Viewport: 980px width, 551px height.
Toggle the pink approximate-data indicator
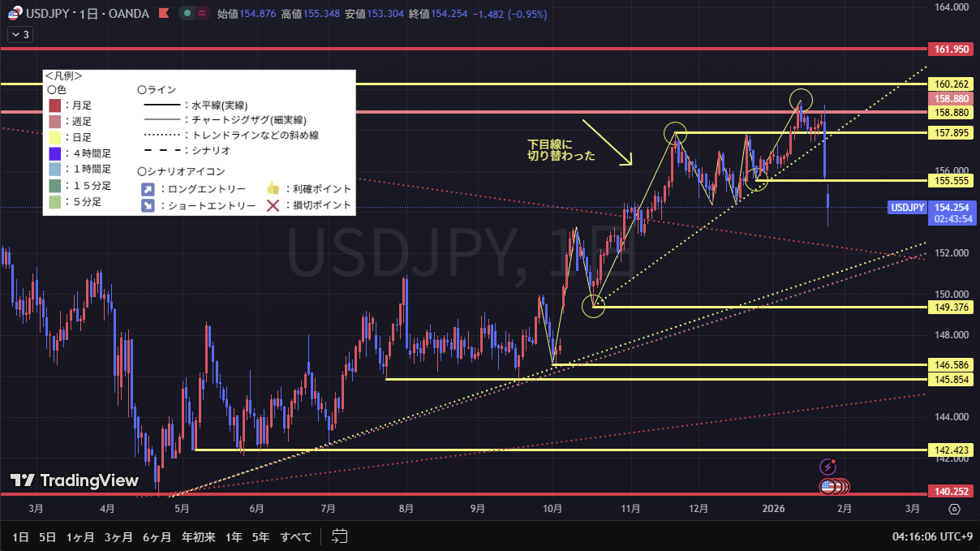coord(201,15)
